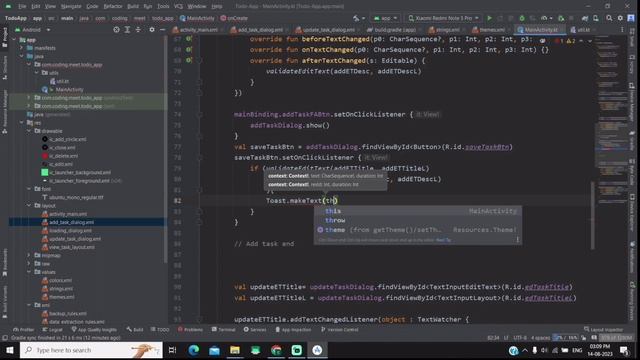Click MainActivity breadcrumb in navigation bar
The width and height of the screenshot is (640, 360).
197,18
